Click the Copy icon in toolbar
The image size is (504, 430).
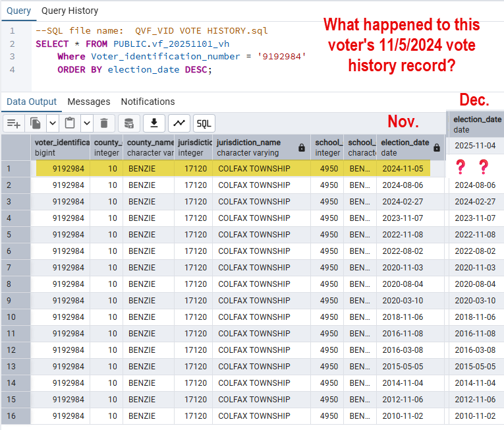tap(36, 123)
